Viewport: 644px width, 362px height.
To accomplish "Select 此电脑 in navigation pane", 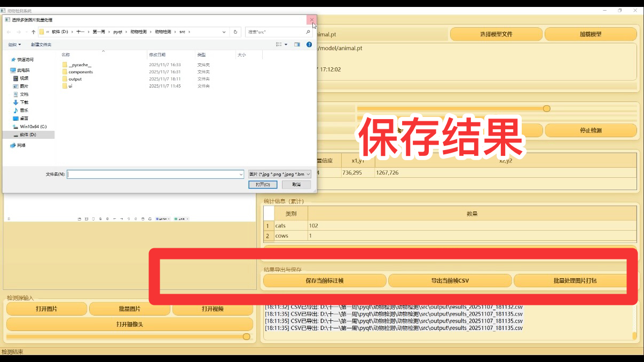I will pos(23,70).
